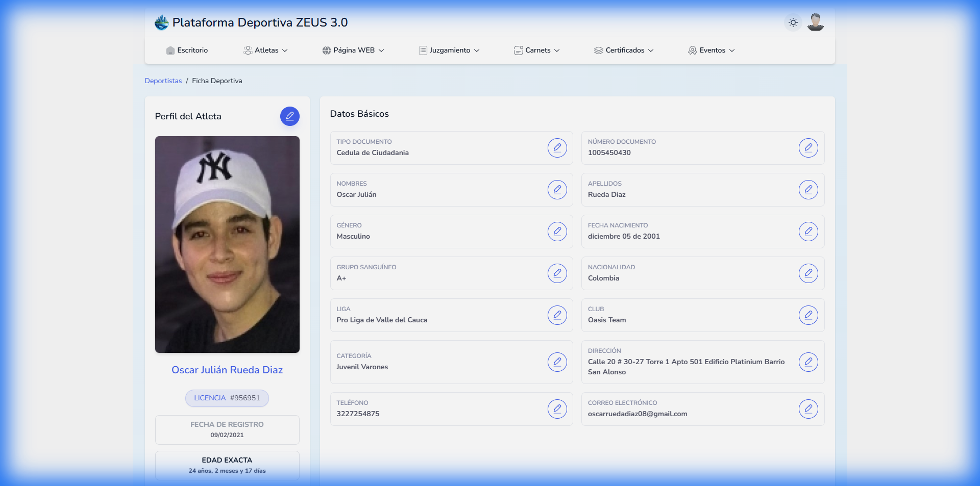Click the athlete profile photo
980x486 pixels.
[x=227, y=244]
